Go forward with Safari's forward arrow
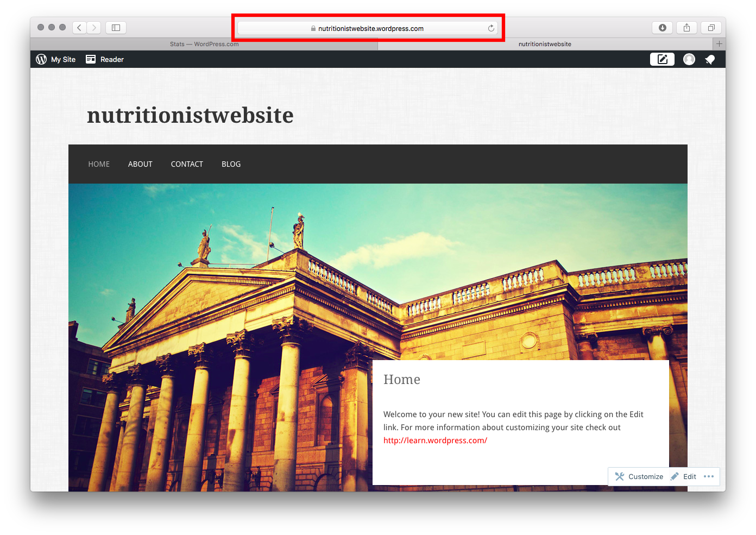 click(x=94, y=28)
